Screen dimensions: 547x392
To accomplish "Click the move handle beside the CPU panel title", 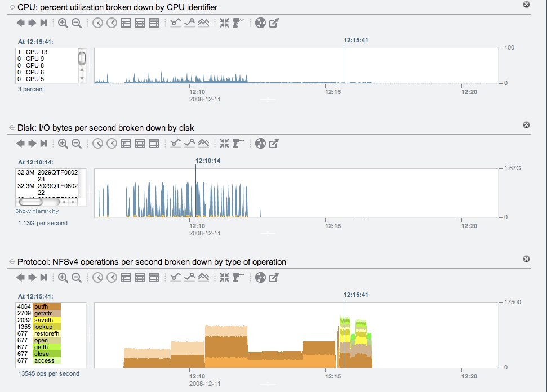I will (11, 7).
